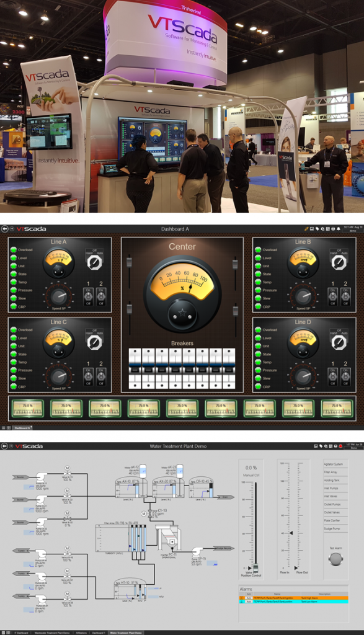Image resolution: width=364 pixels, height=635 pixels.
Task: Click the Flow In pointer on the scale
Action: [x=290, y=533]
